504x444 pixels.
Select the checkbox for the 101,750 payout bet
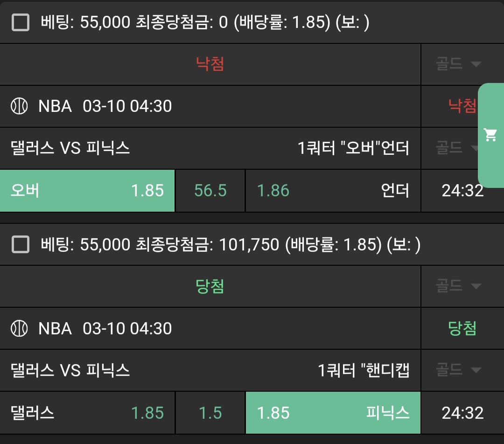tap(21, 244)
